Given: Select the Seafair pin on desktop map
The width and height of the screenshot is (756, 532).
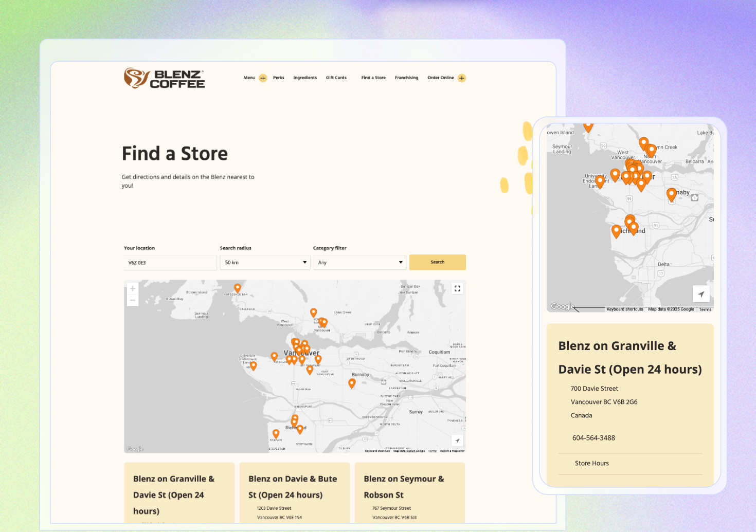Looking at the screenshot, I should pos(276,433).
